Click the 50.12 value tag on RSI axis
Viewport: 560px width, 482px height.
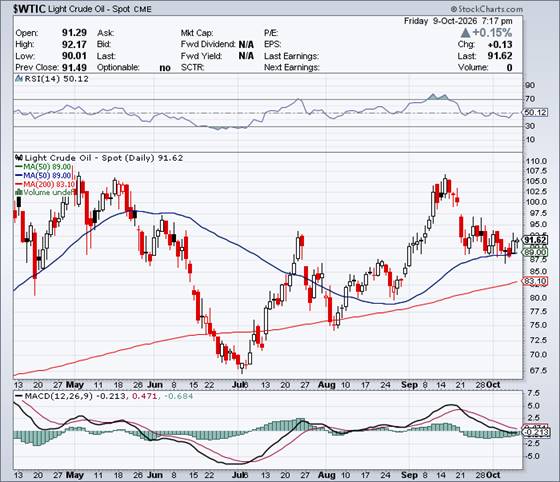pyautogui.click(x=536, y=112)
